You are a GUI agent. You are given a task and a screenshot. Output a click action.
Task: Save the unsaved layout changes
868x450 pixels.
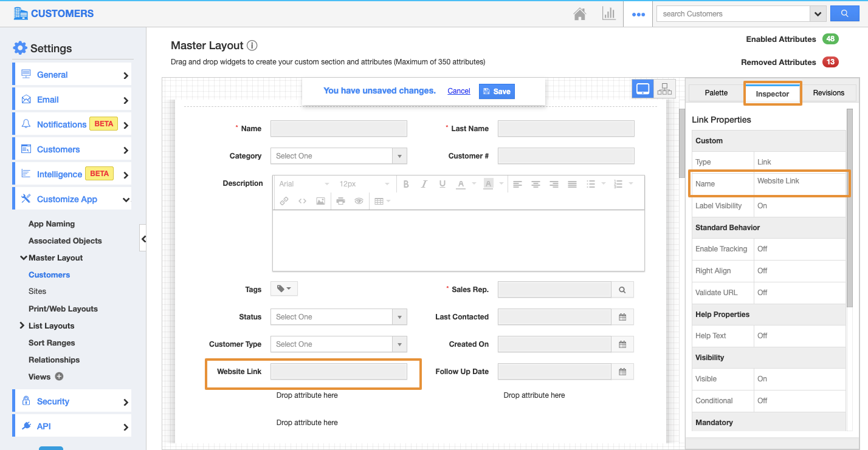coord(497,91)
